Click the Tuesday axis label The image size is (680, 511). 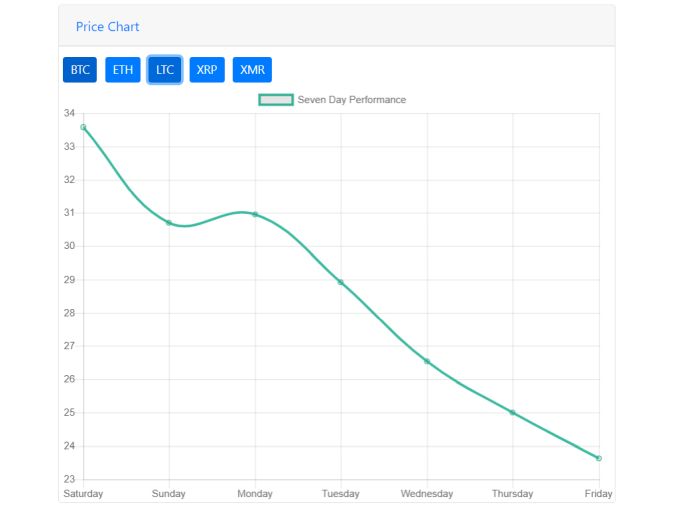341,494
